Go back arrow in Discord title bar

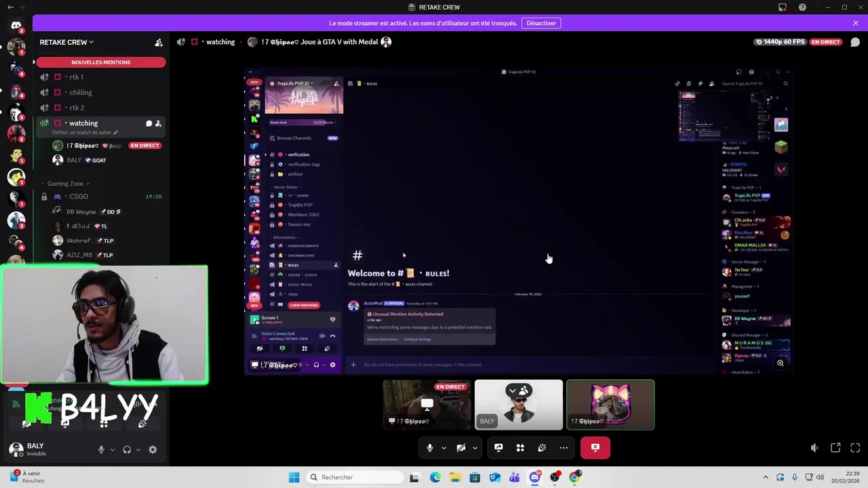click(10, 7)
